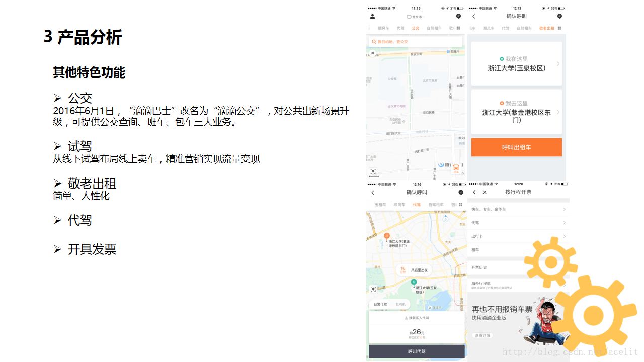
Task: Open the 海外行程单 row
Action: coord(518,285)
